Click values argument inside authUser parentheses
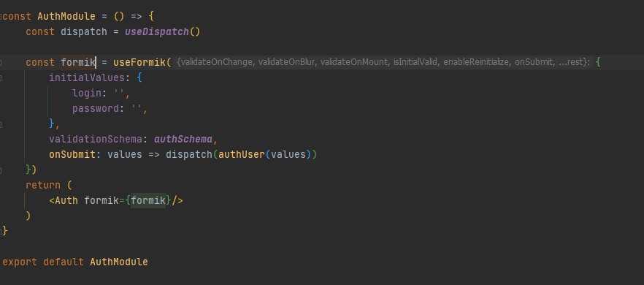The width and height of the screenshot is (644, 285). (288, 155)
